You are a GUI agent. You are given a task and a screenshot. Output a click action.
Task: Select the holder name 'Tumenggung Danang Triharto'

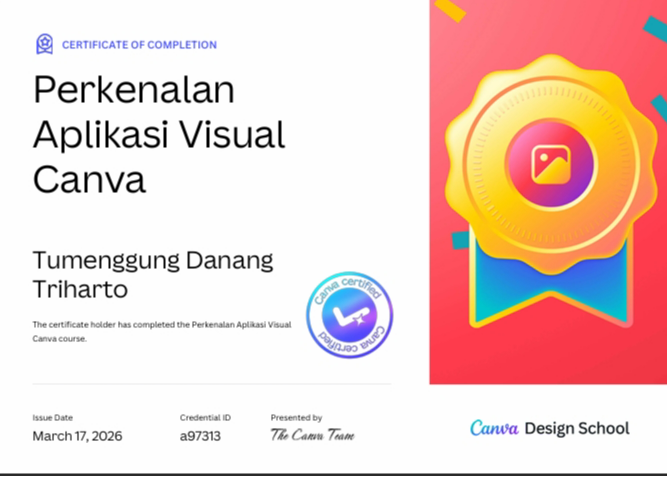pos(153,274)
